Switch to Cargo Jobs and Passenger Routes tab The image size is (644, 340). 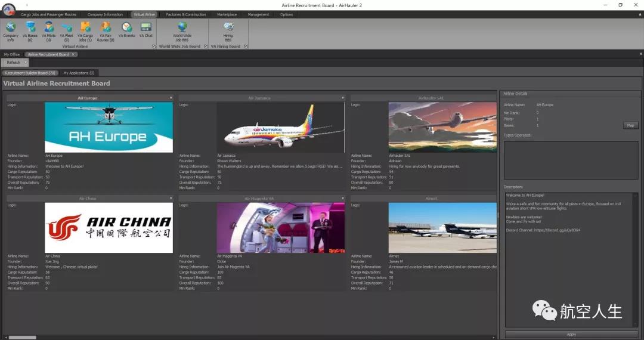[x=48, y=14]
